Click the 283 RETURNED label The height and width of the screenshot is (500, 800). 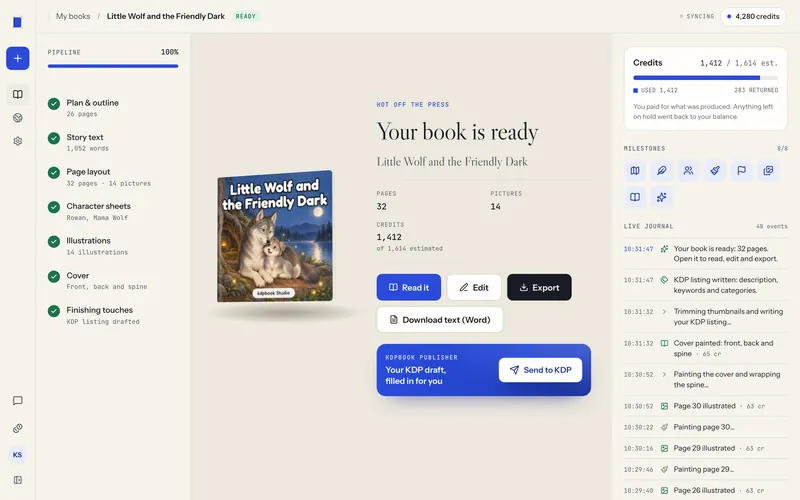point(756,90)
